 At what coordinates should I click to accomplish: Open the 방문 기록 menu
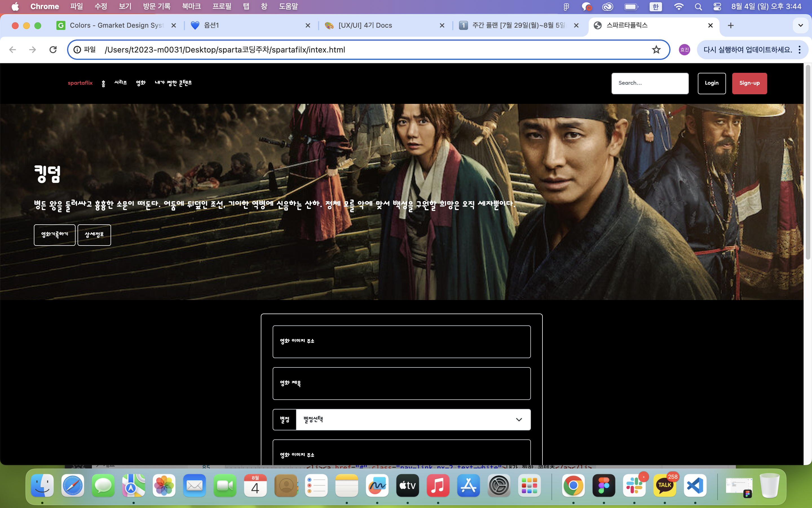(157, 7)
